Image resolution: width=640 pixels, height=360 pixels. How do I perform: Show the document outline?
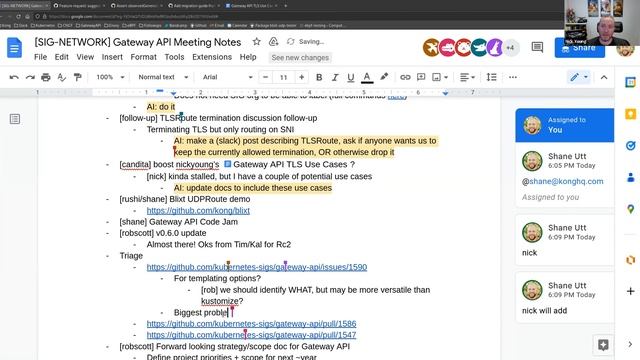15,119
